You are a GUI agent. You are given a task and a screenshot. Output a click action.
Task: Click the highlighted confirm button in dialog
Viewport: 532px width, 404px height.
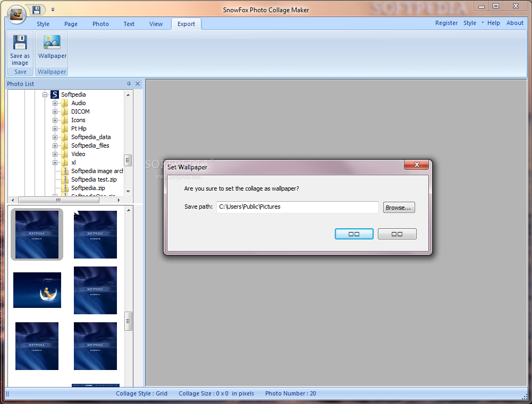(x=354, y=234)
